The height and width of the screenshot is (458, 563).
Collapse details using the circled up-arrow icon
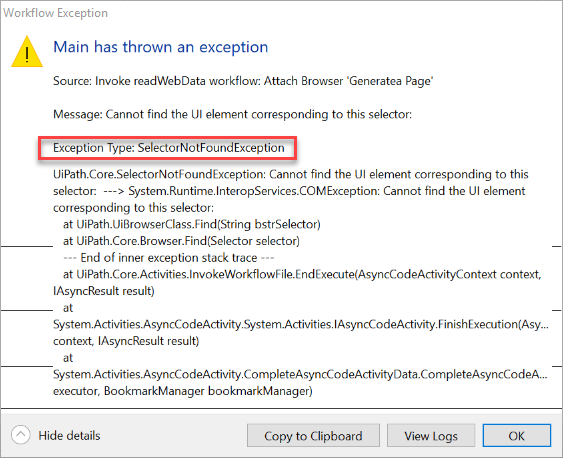click(20, 435)
